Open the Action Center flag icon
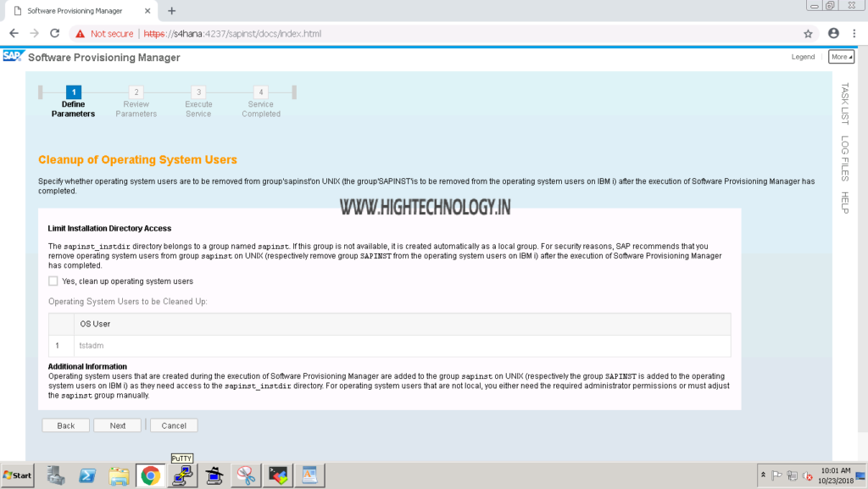Image resolution: width=868 pixels, height=489 pixels. point(776,475)
